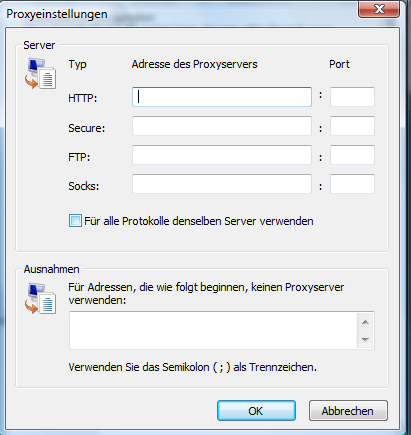Click the Socks port field
Viewport: 411px width, 435px height.
coord(352,184)
